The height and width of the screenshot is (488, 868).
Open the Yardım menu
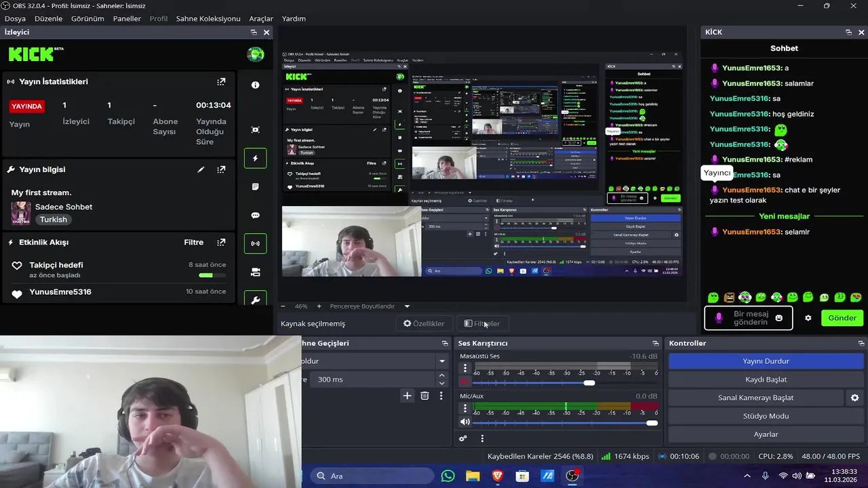tap(294, 18)
